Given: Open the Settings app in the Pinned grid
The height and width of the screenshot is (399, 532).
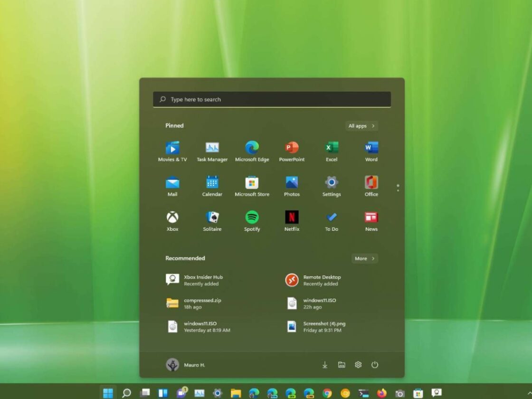Looking at the screenshot, I should pos(332,186).
